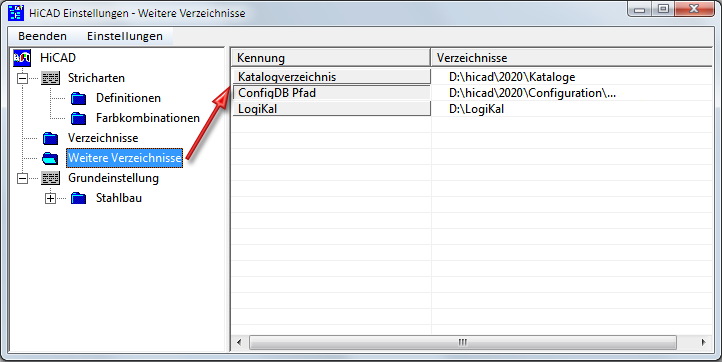Minimize the HiCAD Einstellungen window
Image resolution: width=722 pixels, height=362 pixels.
tap(639, 9)
